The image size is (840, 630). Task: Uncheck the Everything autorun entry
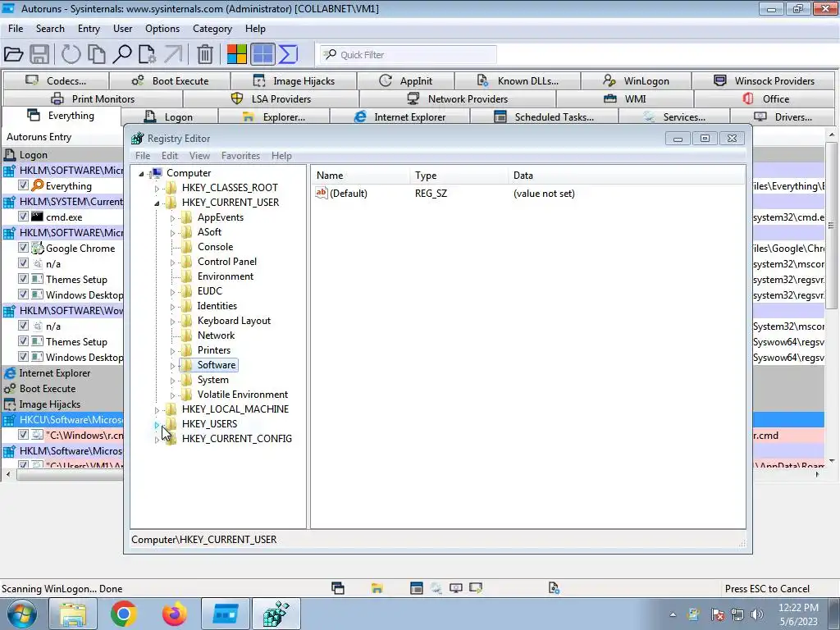pos(23,185)
